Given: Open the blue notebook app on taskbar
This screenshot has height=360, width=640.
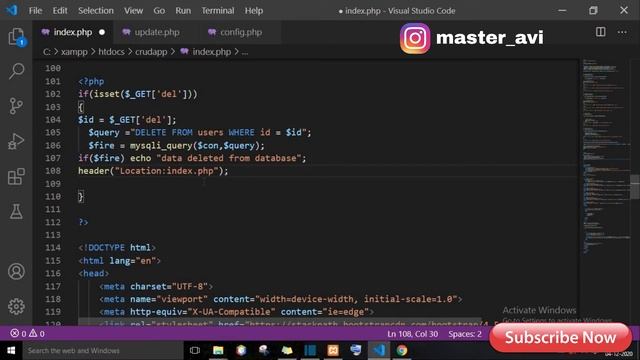Looking at the screenshot, I should coord(310,350).
